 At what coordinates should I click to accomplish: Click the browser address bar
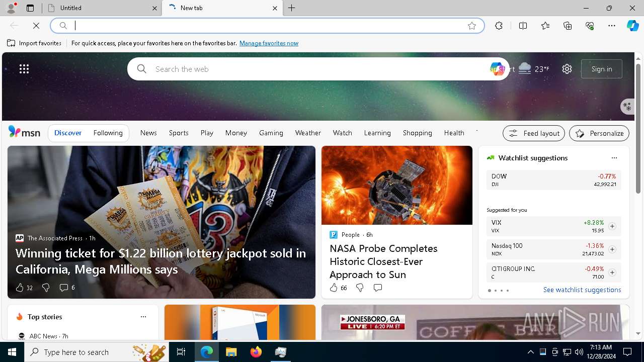point(267,26)
